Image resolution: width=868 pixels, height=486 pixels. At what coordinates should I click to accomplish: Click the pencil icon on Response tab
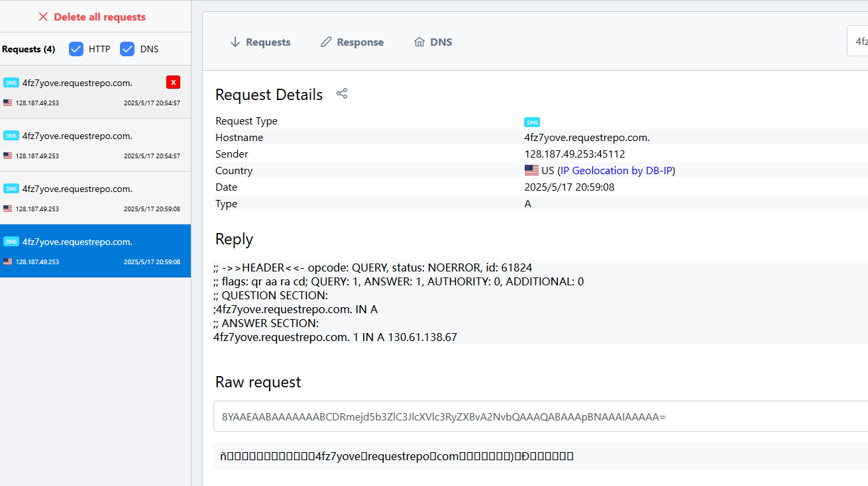pyautogui.click(x=326, y=42)
